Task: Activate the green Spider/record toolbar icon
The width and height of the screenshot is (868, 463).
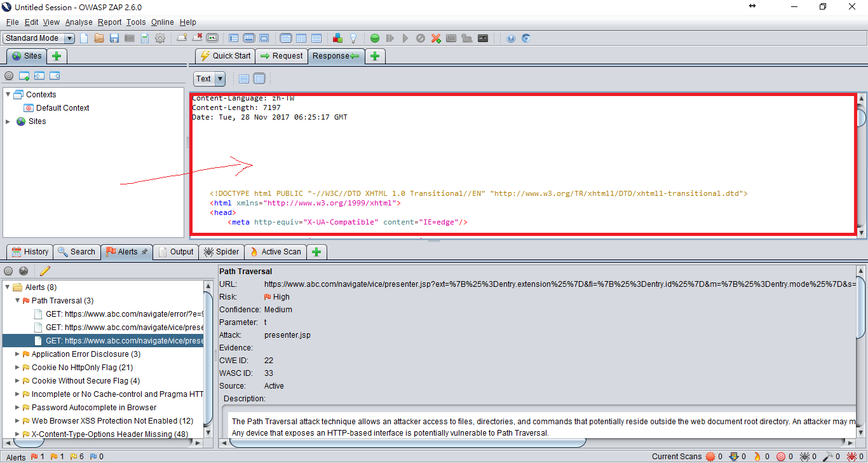Action: point(374,38)
